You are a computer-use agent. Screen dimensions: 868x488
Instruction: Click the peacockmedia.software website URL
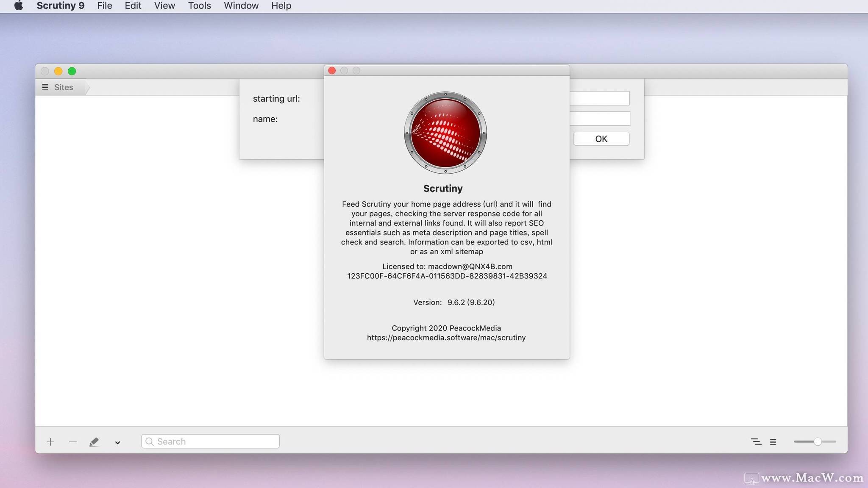point(446,338)
